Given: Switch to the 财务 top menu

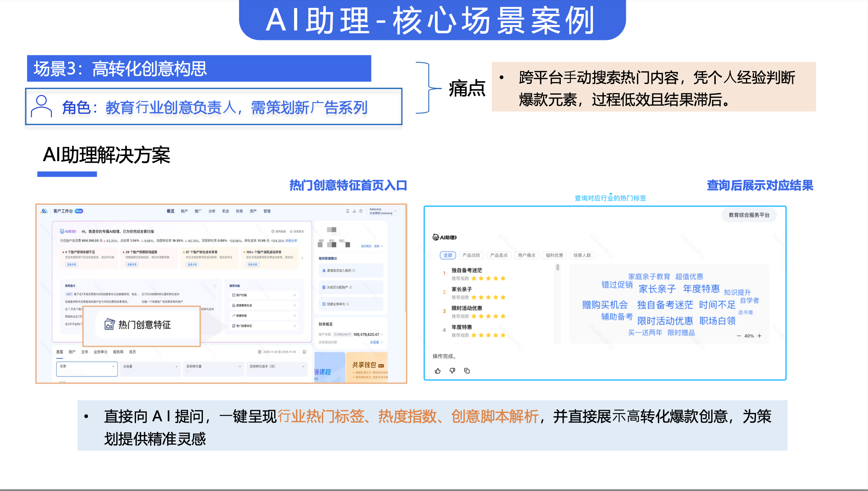Looking at the screenshot, I should (239, 211).
